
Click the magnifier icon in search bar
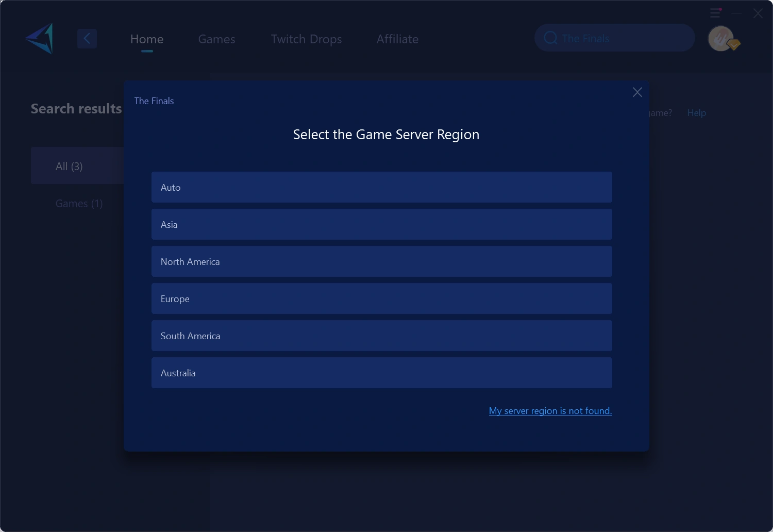[550, 38]
